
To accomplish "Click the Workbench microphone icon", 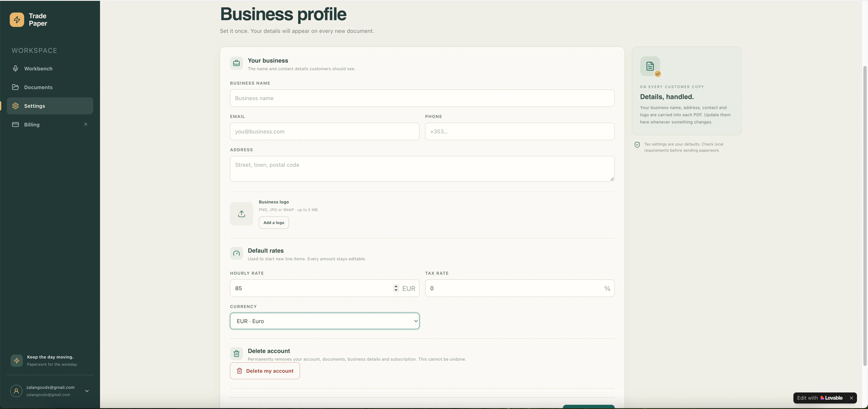I will click(15, 69).
